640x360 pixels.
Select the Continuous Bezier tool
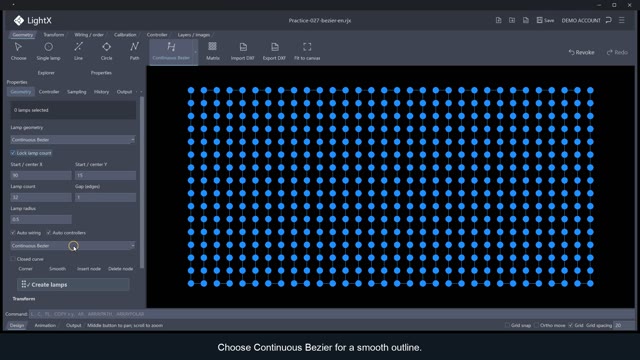(171, 51)
